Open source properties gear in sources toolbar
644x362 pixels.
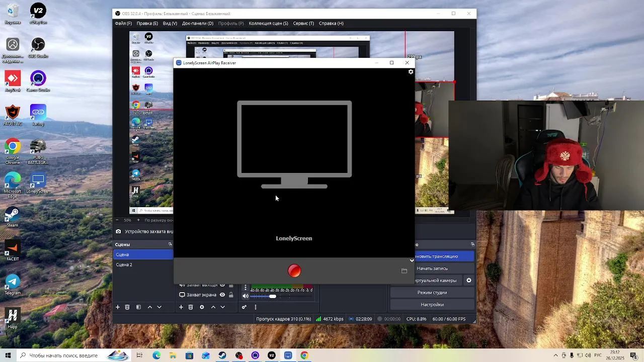(202, 307)
